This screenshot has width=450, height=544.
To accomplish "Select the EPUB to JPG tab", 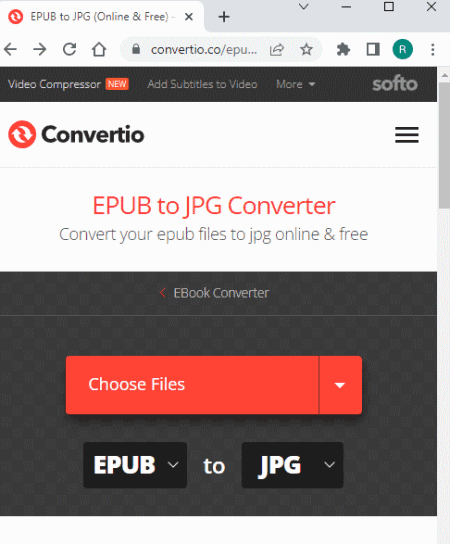I will 102,17.
